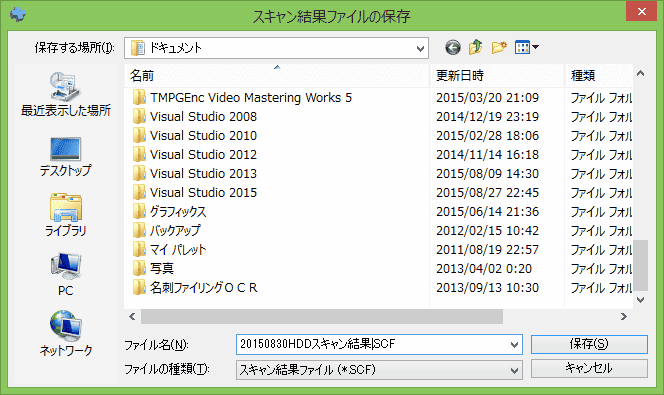Click the scroll down arrow
664x395 pixels.
[640, 300]
